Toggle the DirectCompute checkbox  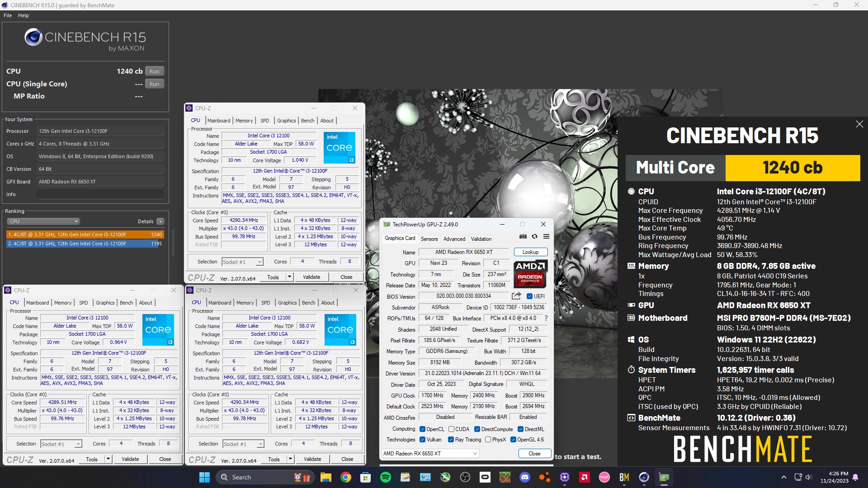(477, 429)
